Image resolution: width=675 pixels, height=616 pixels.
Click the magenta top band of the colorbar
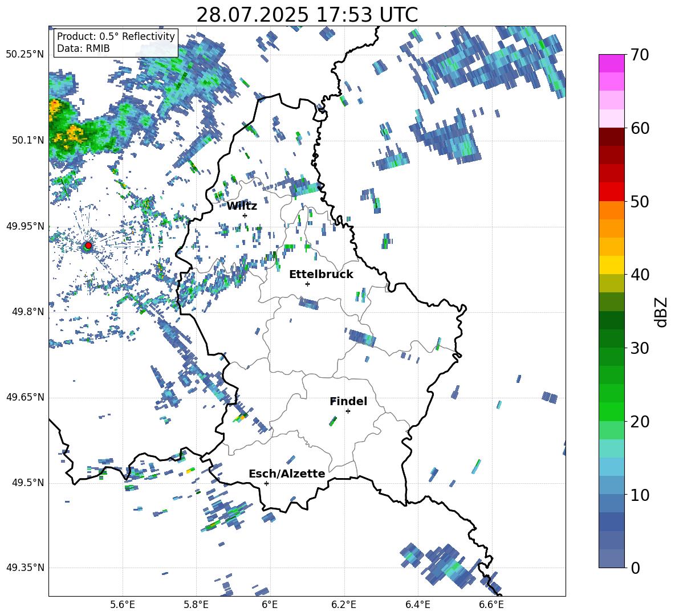[x=612, y=64]
